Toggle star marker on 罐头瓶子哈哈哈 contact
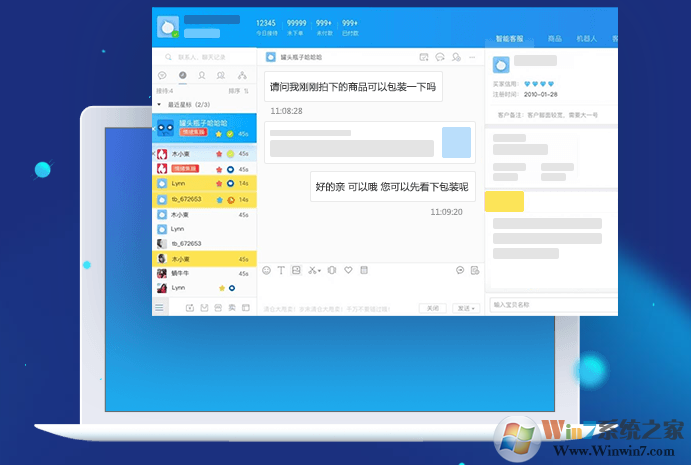 pyautogui.click(x=218, y=133)
